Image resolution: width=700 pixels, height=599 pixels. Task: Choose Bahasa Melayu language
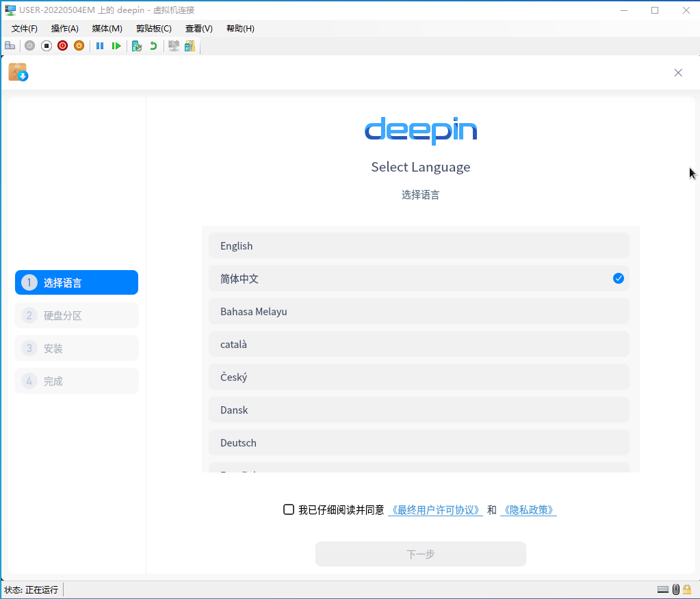419,311
